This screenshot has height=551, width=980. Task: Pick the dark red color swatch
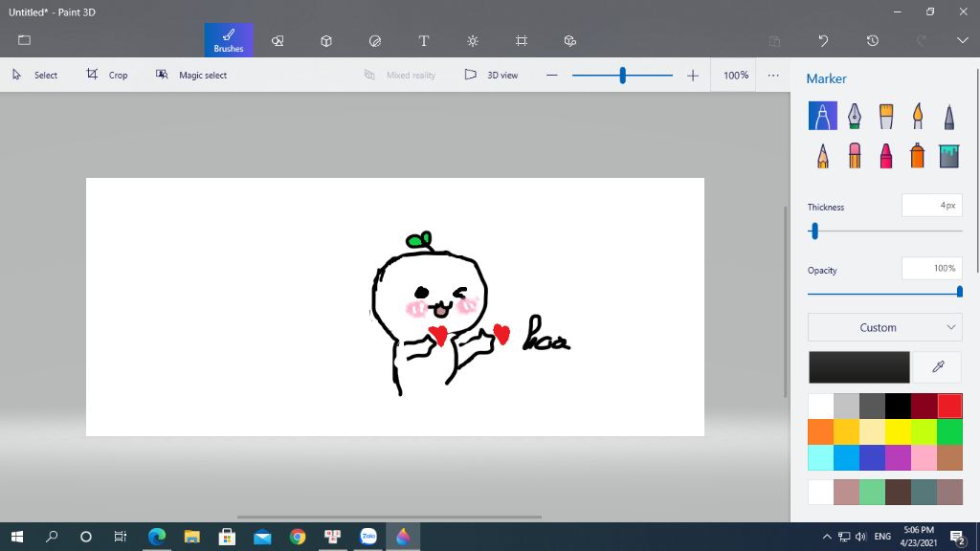pyautogui.click(x=924, y=407)
